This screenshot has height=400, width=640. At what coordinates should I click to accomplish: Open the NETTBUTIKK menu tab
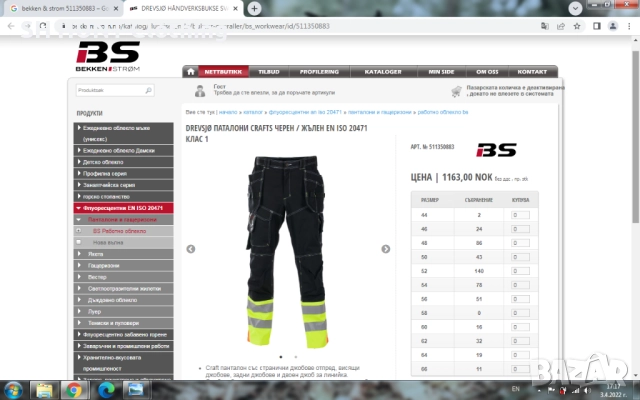pos(223,72)
